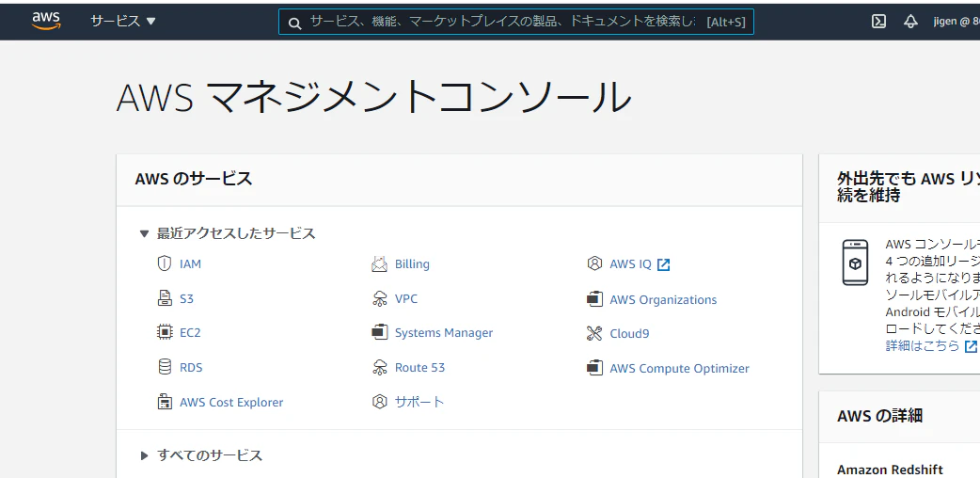The image size is (980, 478).
Task: Click the IAM shield icon
Action: [165, 263]
